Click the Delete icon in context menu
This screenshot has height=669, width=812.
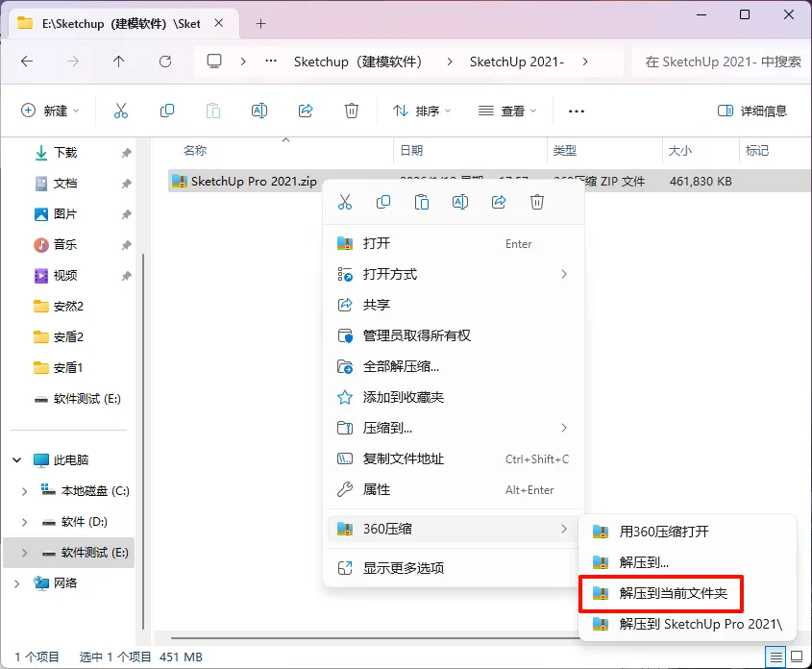(537, 202)
